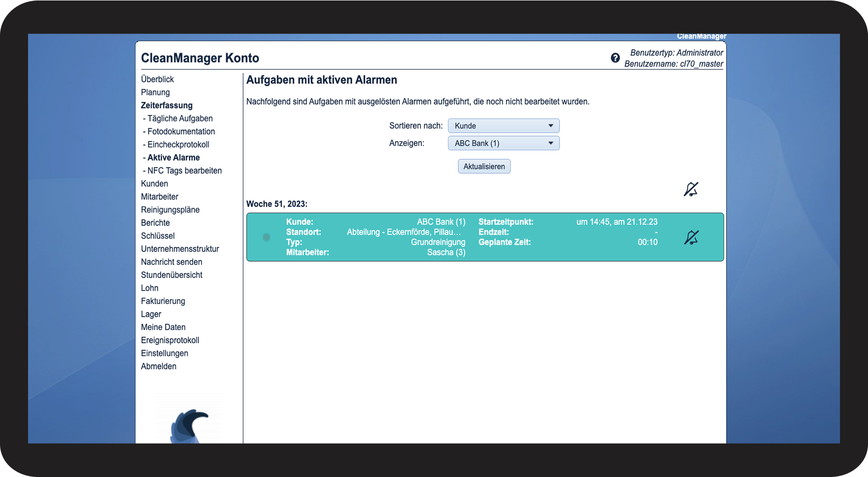Screen dimensions: 868x477
Task: Navigate to the Überblick page
Action: click(157, 79)
